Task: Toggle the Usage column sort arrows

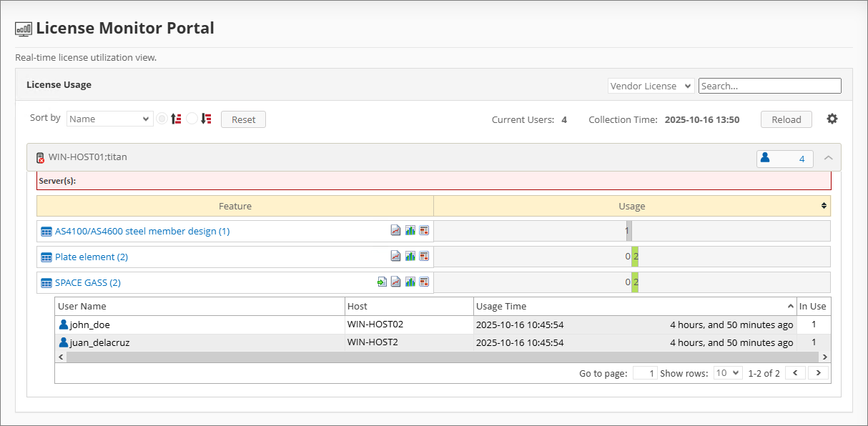Action: tap(823, 206)
